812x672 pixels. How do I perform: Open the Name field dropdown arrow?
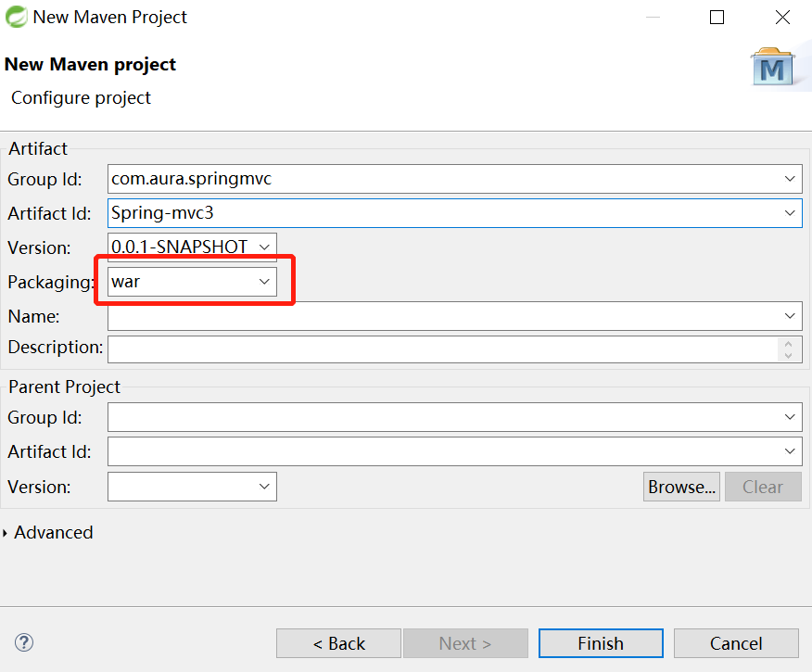(789, 316)
